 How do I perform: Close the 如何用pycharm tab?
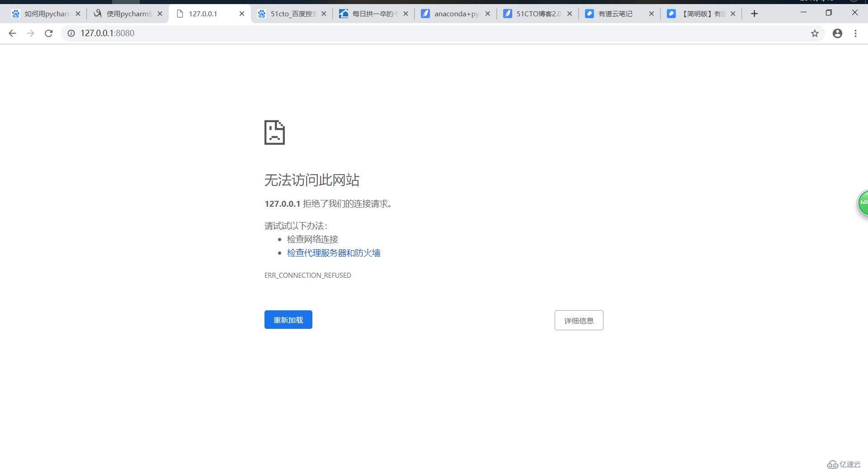click(x=78, y=14)
